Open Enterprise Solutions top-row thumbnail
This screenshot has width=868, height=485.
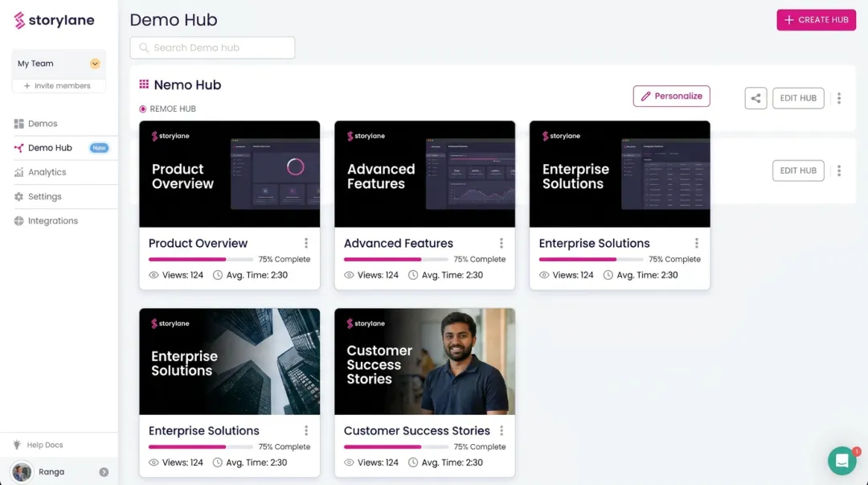(620, 174)
